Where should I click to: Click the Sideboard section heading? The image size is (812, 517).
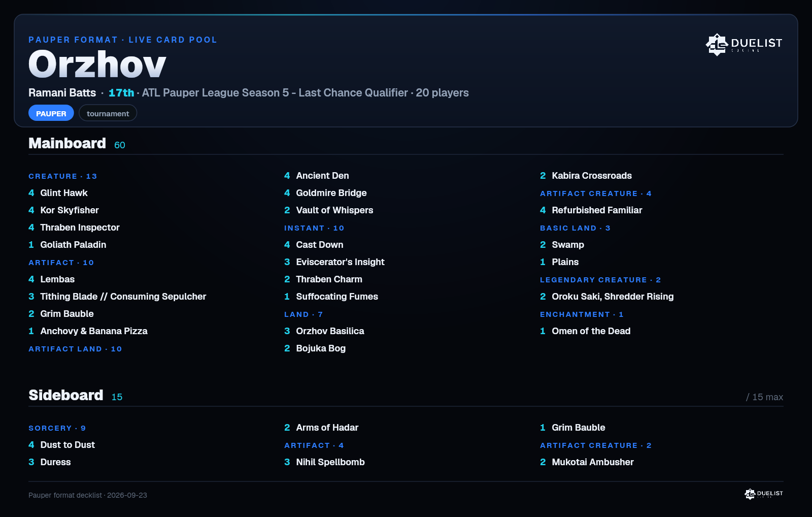point(66,395)
